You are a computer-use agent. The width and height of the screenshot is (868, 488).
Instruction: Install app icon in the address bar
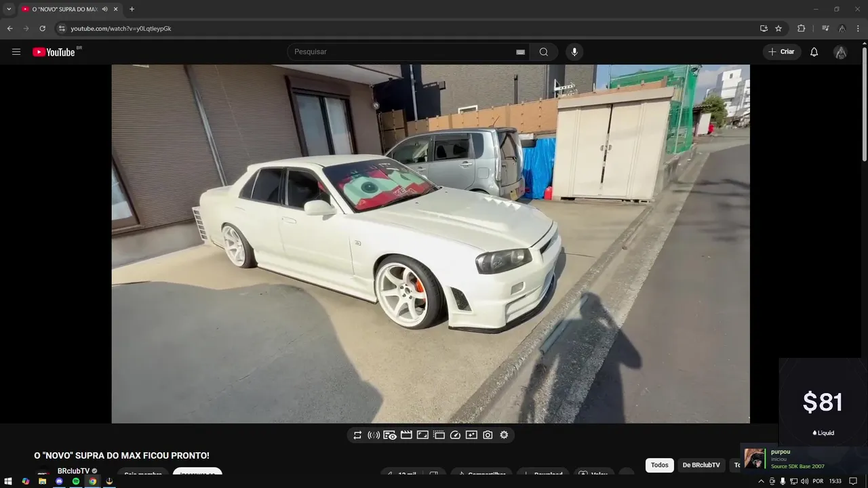[x=764, y=28]
